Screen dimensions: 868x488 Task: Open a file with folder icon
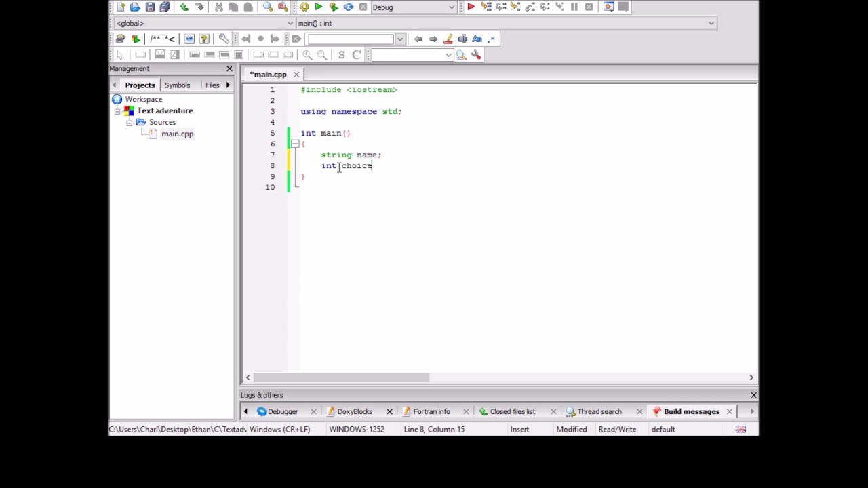pyautogui.click(x=135, y=7)
